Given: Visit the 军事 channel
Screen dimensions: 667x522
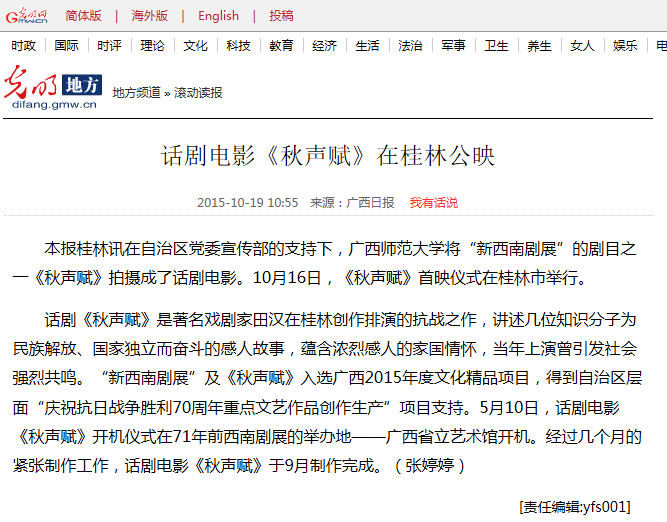Looking at the screenshot, I should click(x=453, y=45).
